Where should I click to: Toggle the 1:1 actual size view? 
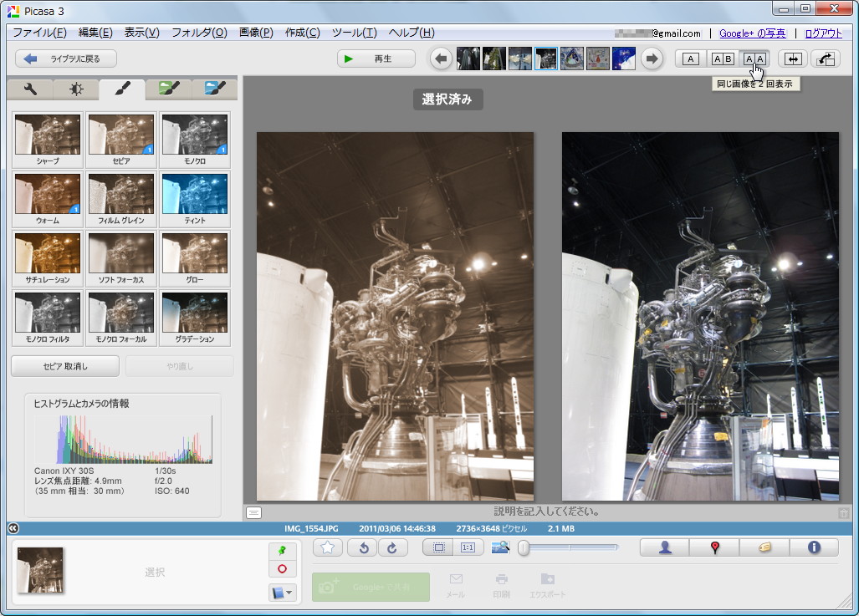pos(468,547)
